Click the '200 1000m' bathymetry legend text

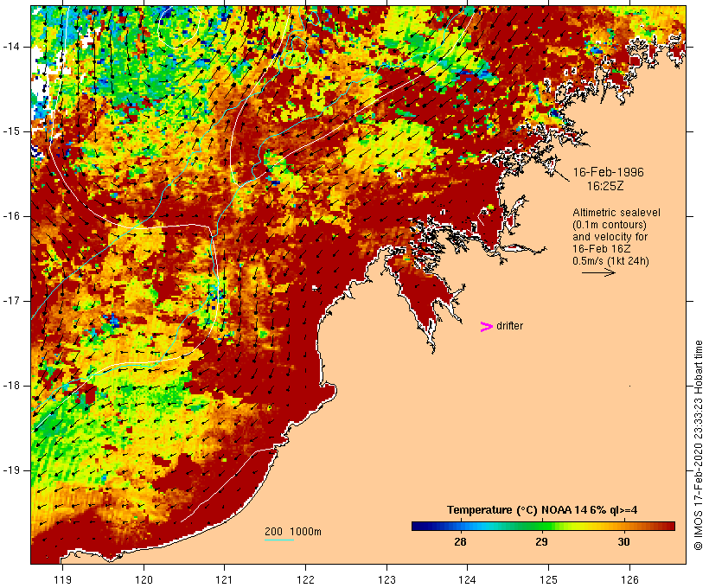click(293, 532)
